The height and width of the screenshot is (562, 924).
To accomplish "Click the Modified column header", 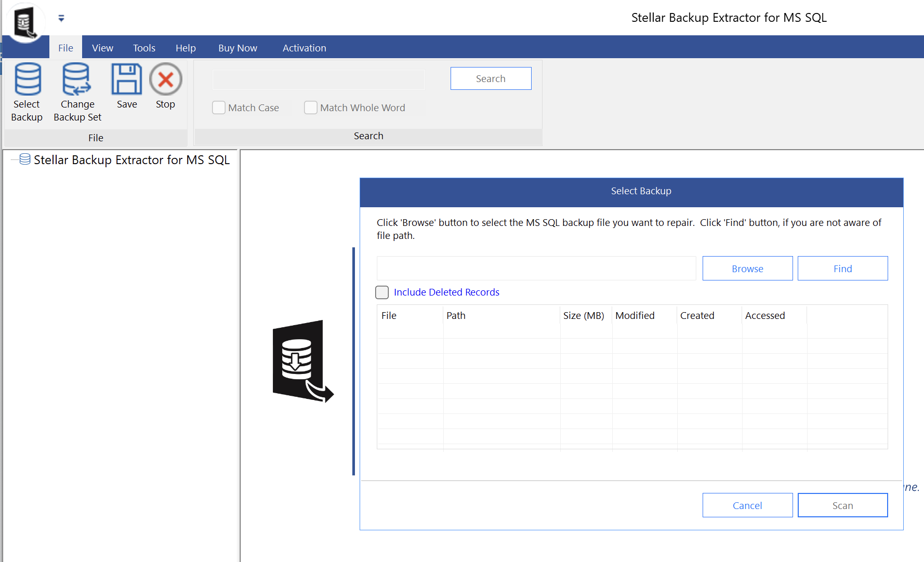I will [x=644, y=315].
